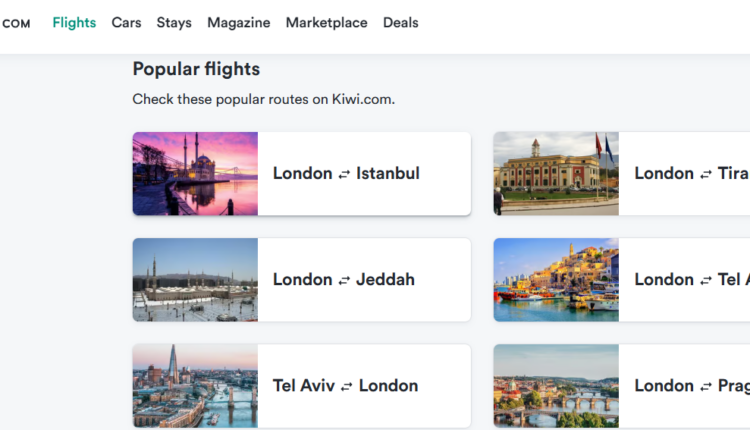Open the Stays menu item
Screen dimensions: 750x430
tap(174, 22)
